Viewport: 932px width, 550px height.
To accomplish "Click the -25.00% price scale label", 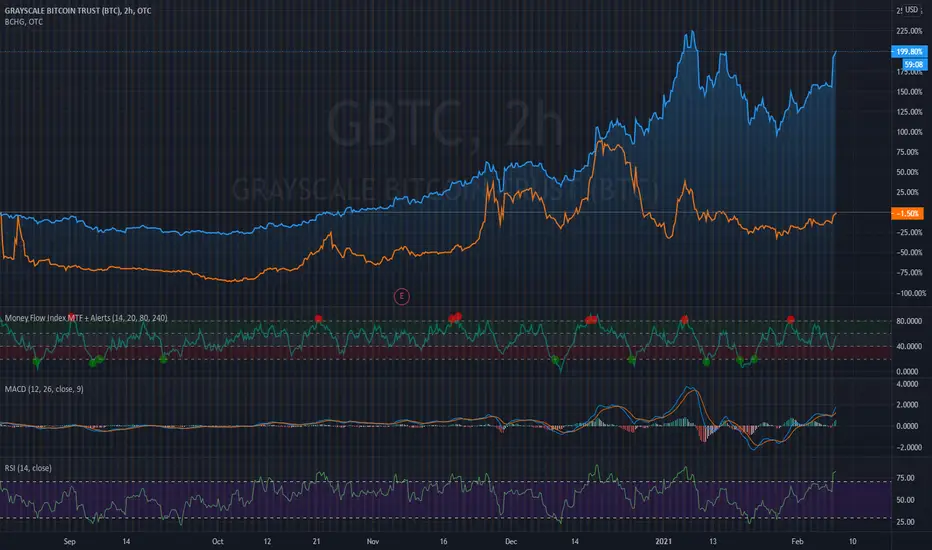I will [909, 232].
